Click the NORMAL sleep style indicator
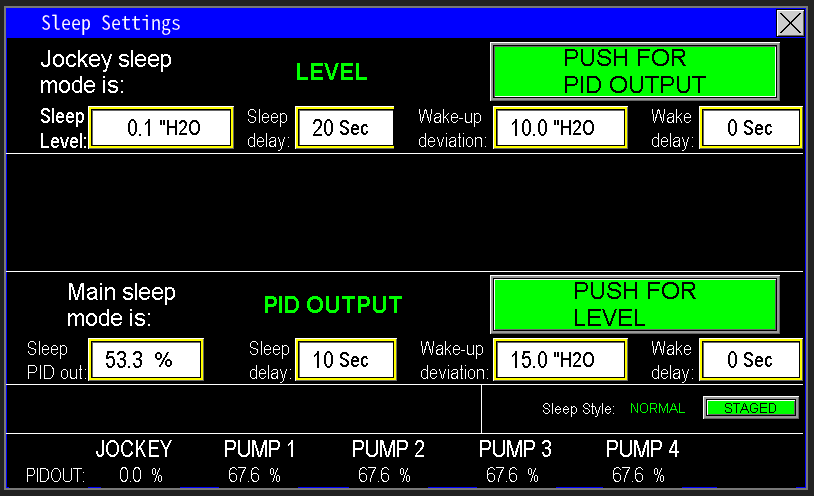The width and height of the screenshot is (814, 496). (x=657, y=408)
